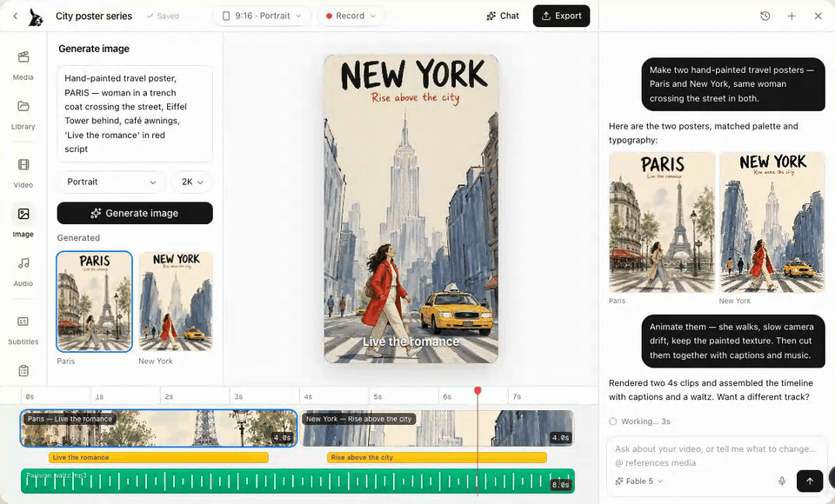Open the Paris poster in chat
The height and width of the screenshot is (504, 835).
[661, 222]
